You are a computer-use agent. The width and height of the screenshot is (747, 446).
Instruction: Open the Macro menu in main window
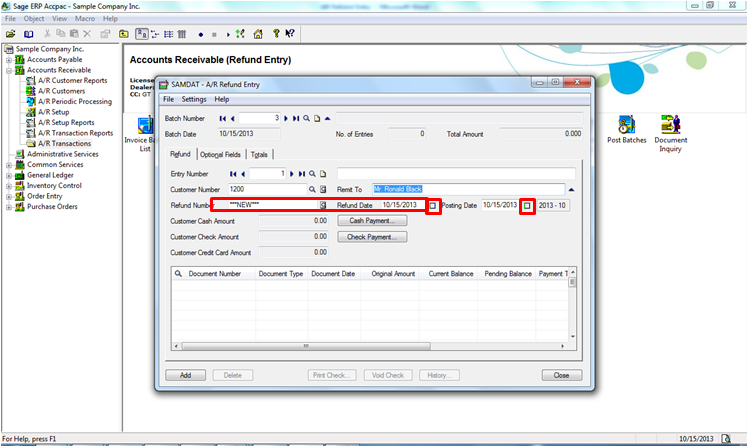85,19
